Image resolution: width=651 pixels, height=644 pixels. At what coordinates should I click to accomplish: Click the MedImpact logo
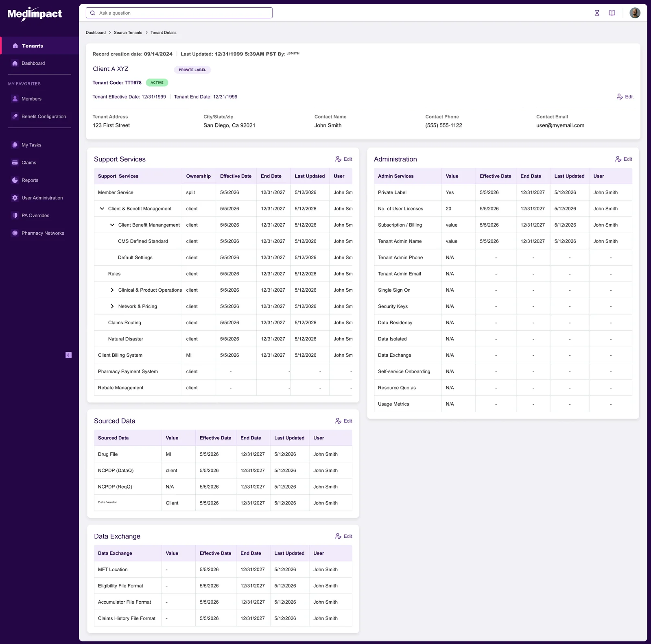click(35, 14)
